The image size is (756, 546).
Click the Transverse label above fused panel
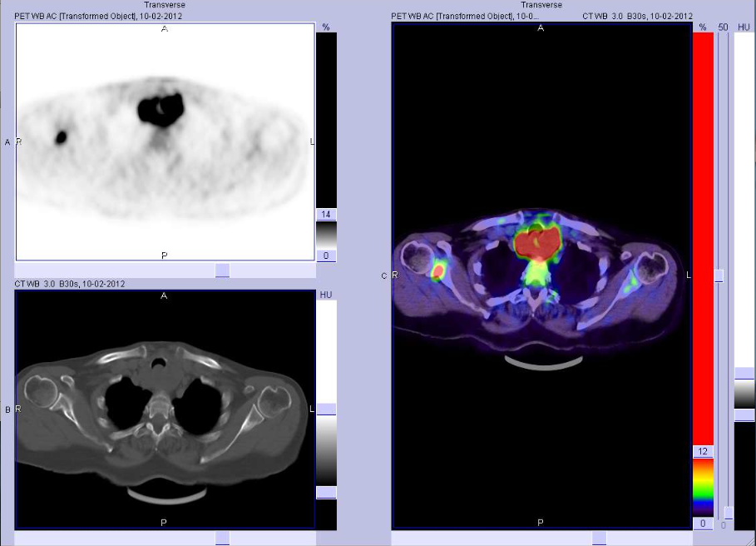click(541, 5)
